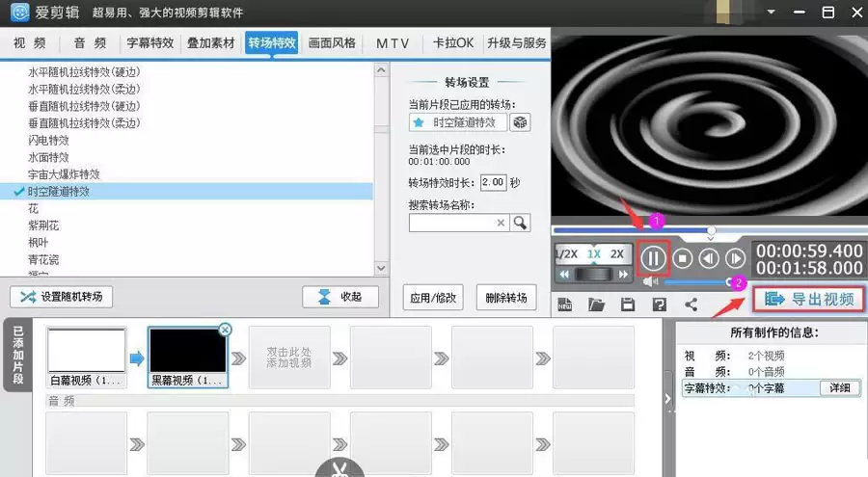This screenshot has height=477, width=868.
Task: Click the rewind double-arrow icon
Action: (x=564, y=274)
